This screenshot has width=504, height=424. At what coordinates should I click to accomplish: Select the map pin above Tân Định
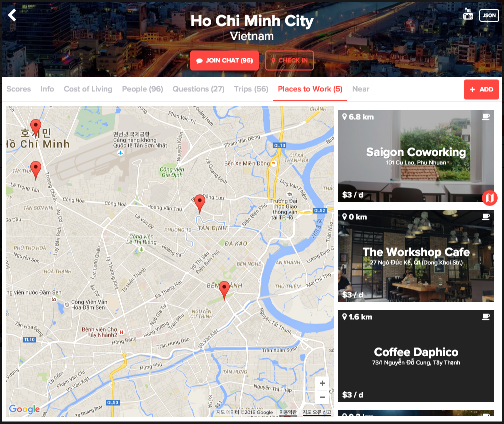(200, 204)
